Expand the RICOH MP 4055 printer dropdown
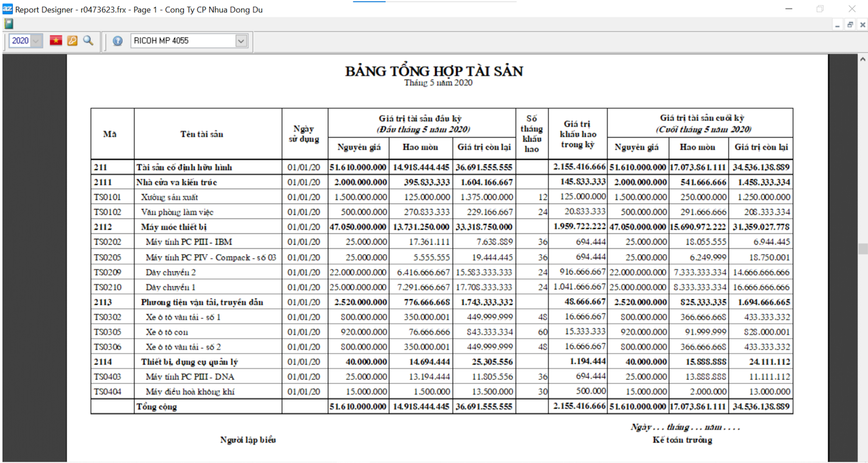 [241, 41]
